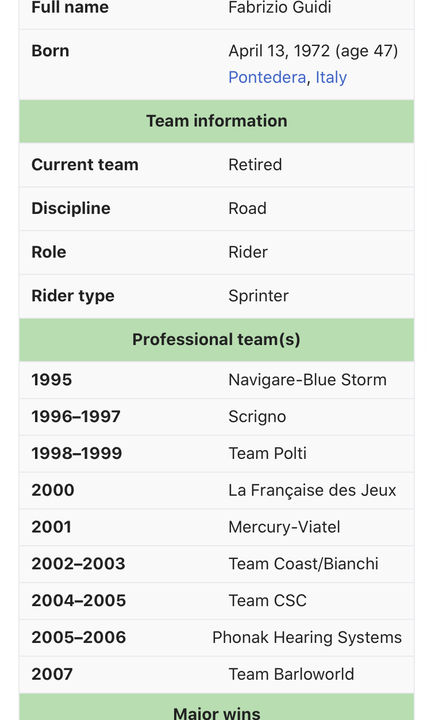Select the Rider type Sprinter value

[x=258, y=296]
